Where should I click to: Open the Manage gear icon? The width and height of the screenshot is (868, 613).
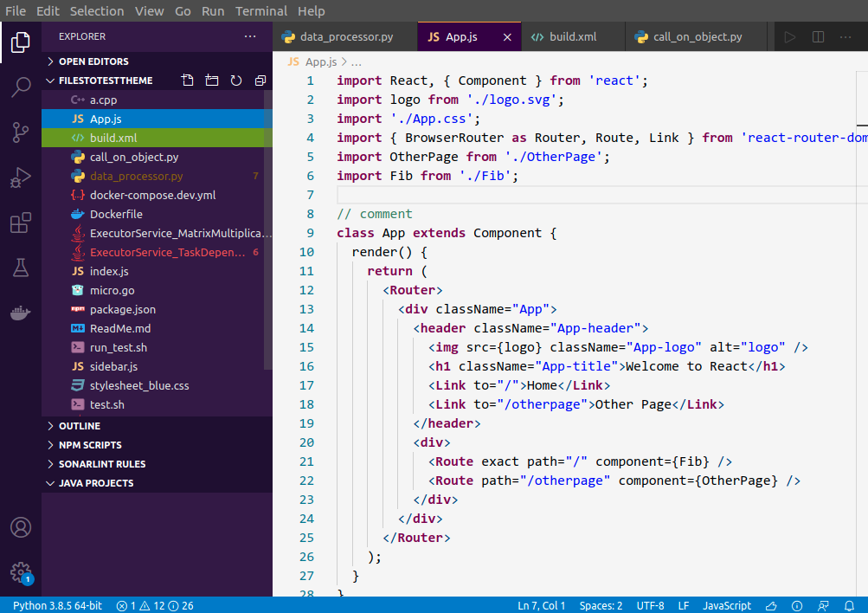point(21,572)
